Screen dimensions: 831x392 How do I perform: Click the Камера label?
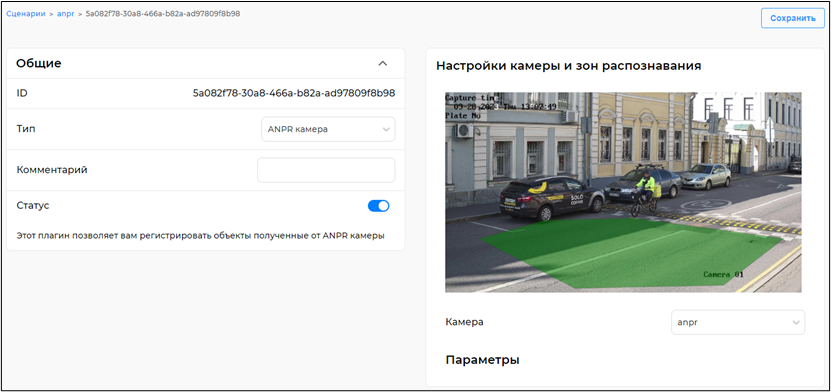464,322
